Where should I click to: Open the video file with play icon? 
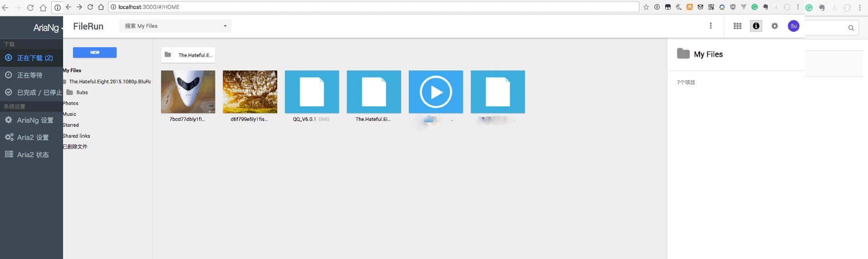[x=436, y=92]
